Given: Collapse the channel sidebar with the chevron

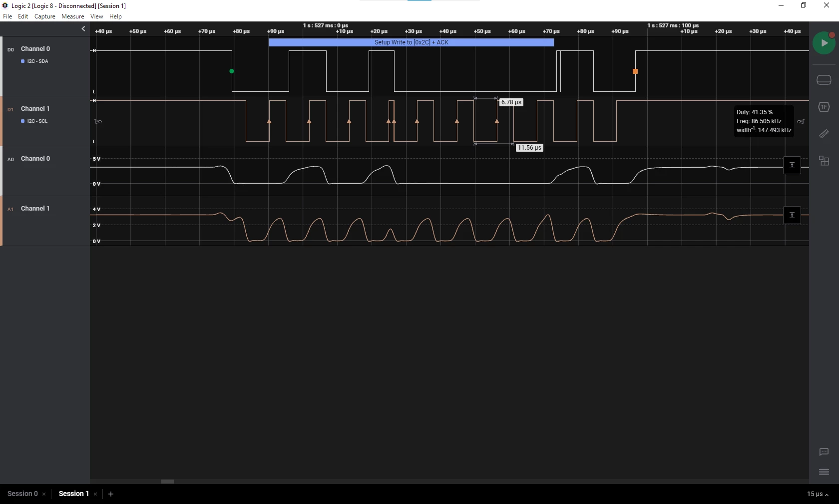Looking at the screenshot, I should pyautogui.click(x=83, y=29).
